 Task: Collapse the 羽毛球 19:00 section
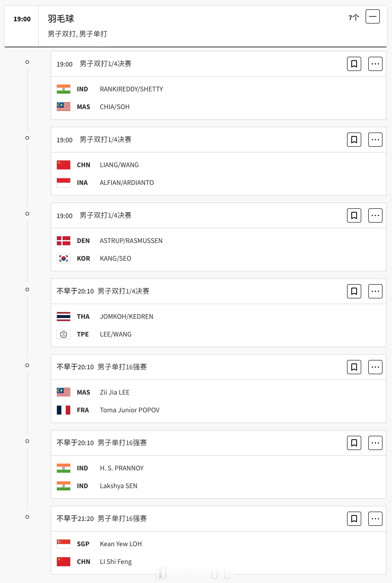373,16
